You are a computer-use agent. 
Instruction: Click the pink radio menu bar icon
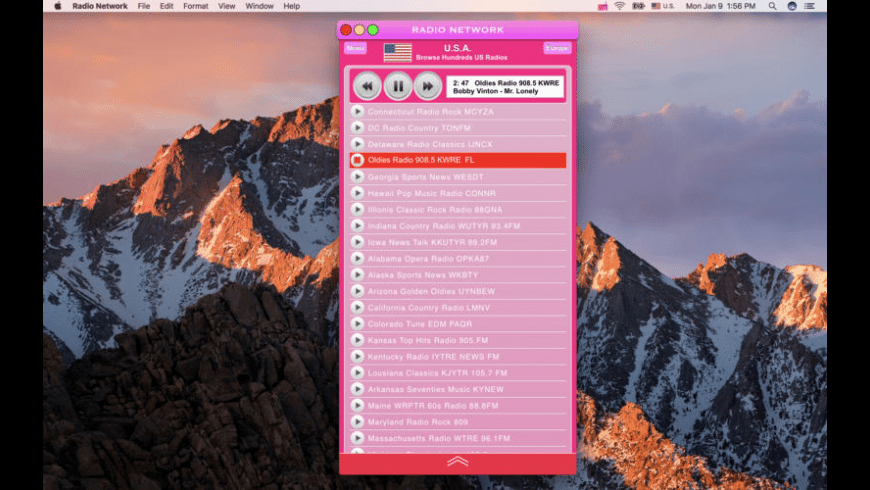pyautogui.click(x=603, y=6)
